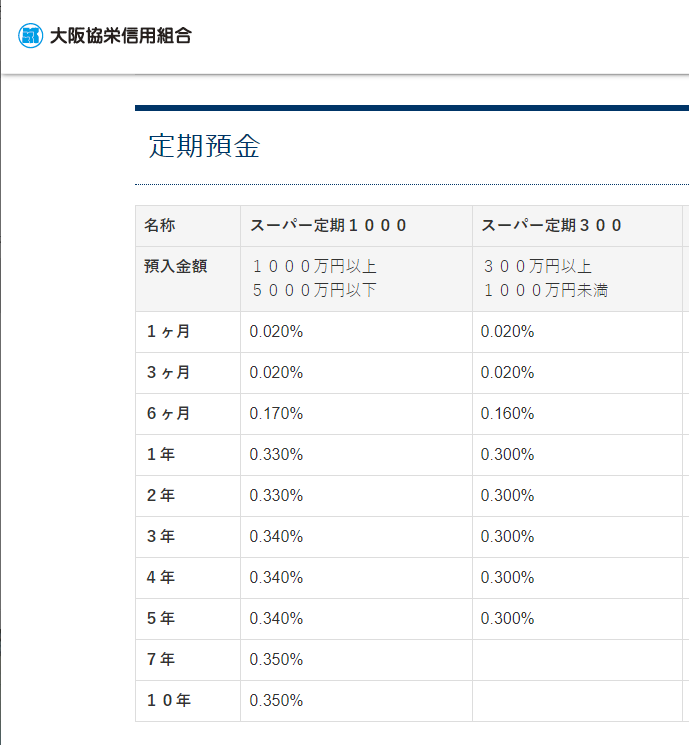Screen dimensions: 689x745
Task: Select the ３ヶ月 row label
Action: tap(168, 372)
